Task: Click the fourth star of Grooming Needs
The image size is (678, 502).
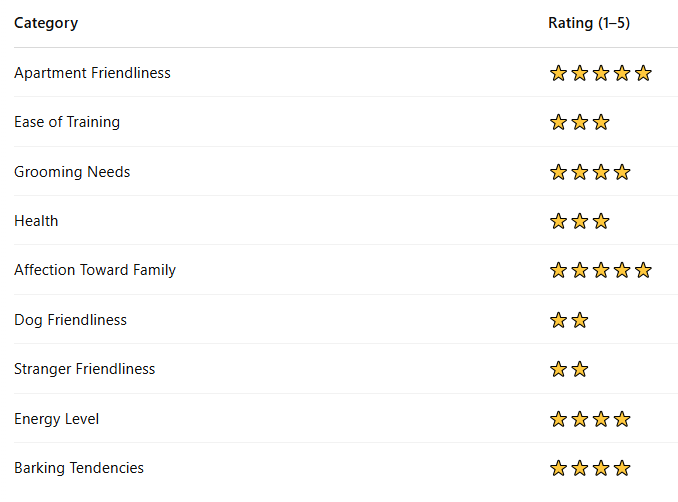Action: [x=622, y=172]
